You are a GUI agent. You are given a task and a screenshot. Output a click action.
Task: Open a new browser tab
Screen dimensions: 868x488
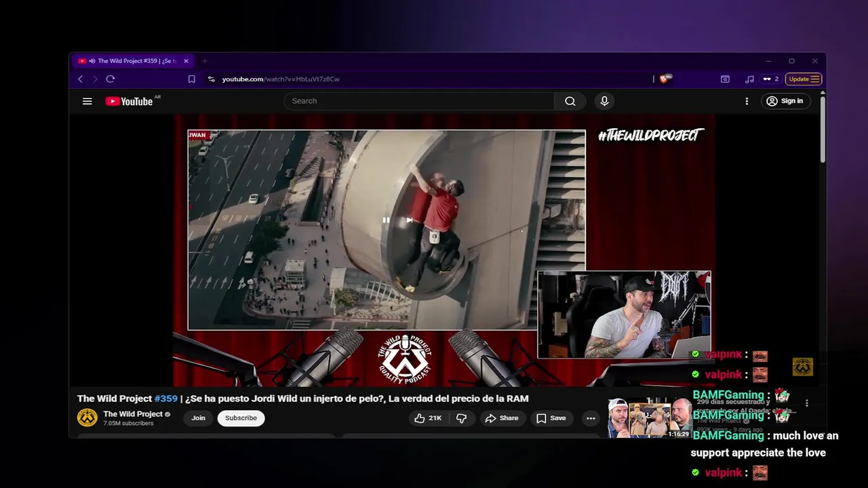pyautogui.click(x=204, y=61)
